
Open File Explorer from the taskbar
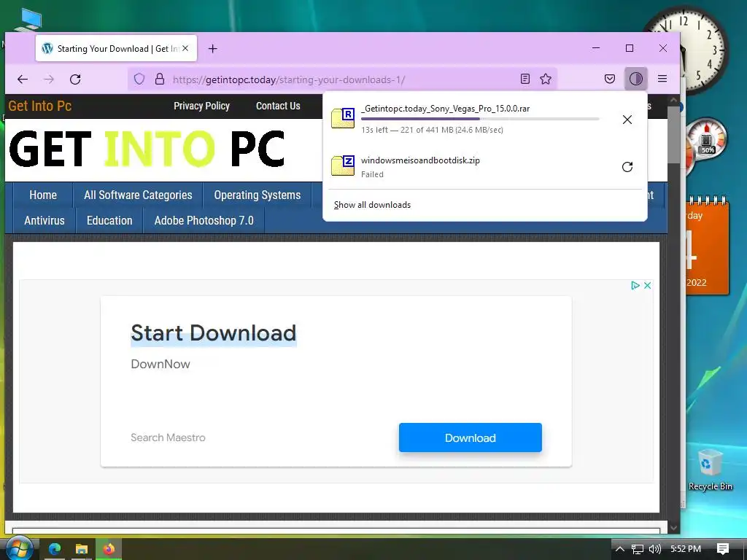tap(82, 549)
